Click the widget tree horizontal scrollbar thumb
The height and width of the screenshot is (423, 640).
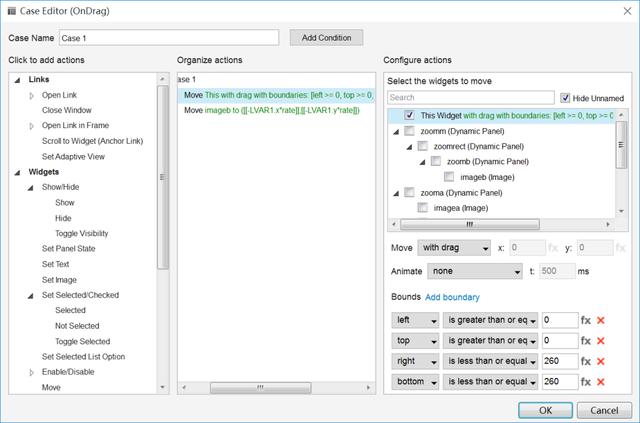click(x=470, y=224)
